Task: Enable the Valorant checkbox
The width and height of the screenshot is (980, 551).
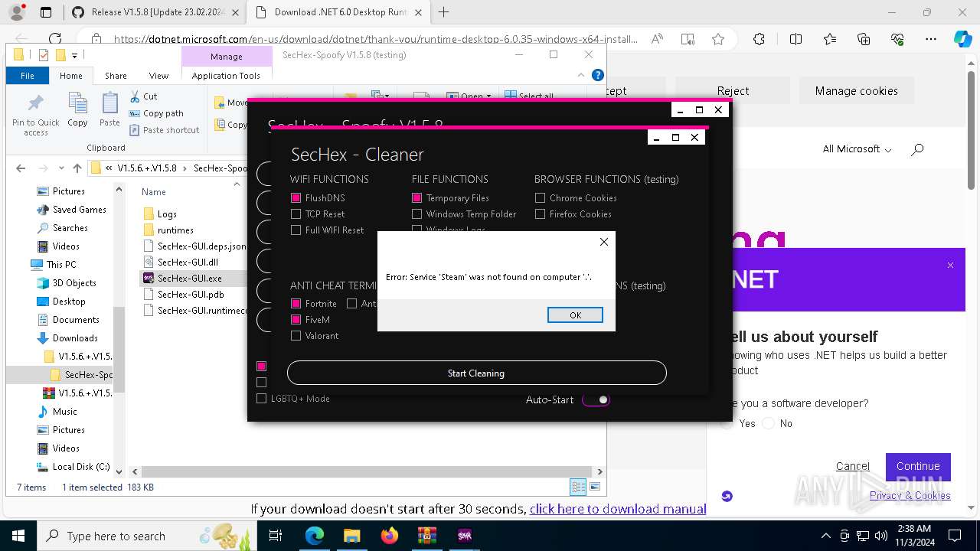Action: [296, 336]
